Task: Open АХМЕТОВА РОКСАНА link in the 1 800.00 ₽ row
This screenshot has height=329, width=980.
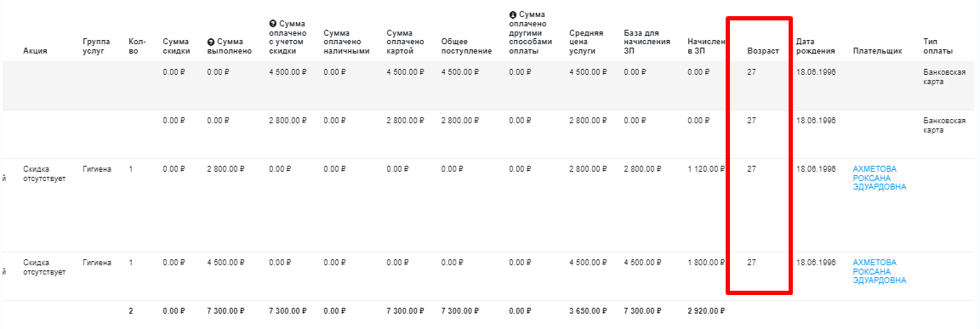Action: click(x=879, y=271)
